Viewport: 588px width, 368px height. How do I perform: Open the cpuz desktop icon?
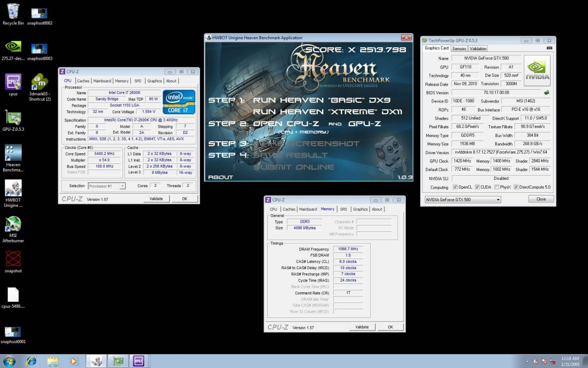pyautogui.click(x=13, y=82)
